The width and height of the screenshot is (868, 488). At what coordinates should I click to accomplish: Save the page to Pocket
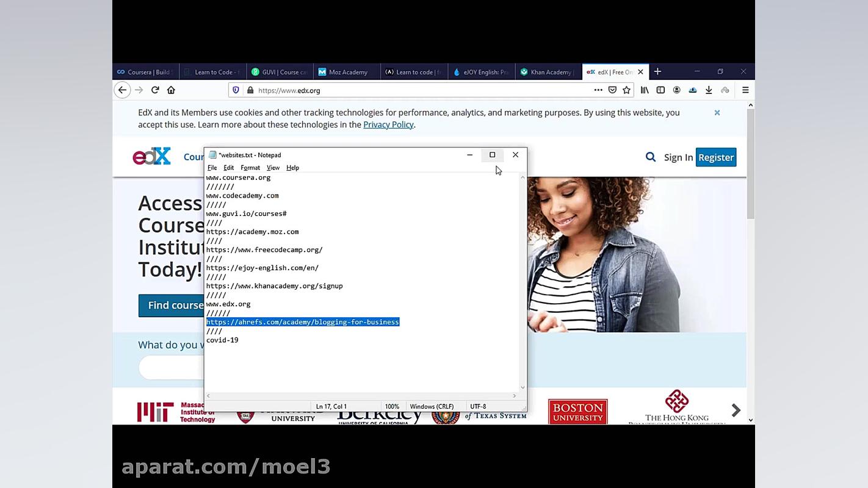[x=612, y=90]
